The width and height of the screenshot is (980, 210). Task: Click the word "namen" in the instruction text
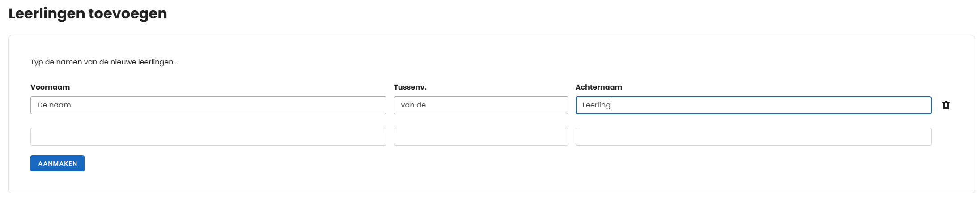tap(69, 62)
